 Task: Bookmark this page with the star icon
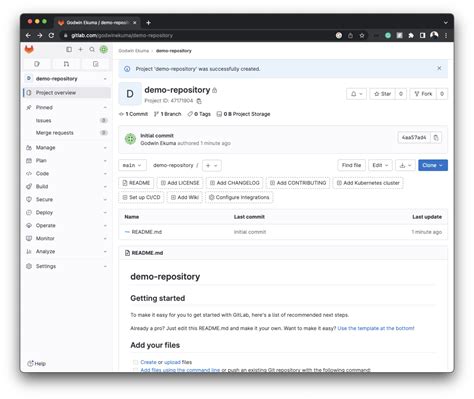tap(362, 35)
